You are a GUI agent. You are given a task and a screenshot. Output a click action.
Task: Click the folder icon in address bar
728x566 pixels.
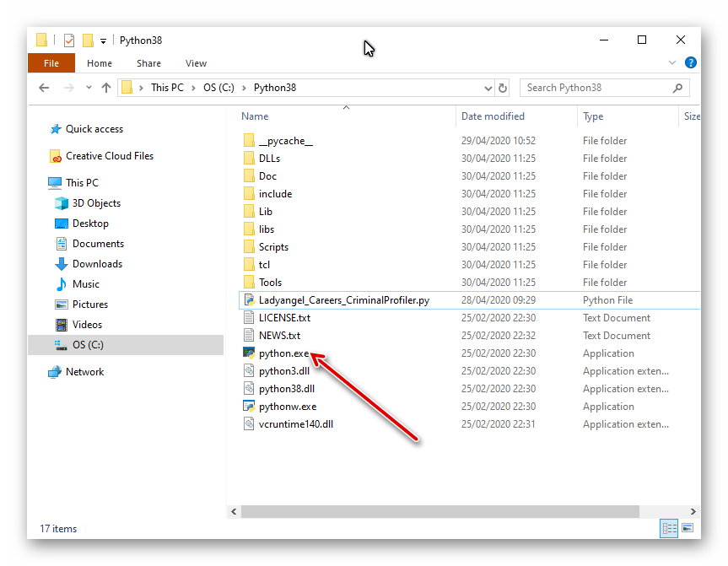(127, 88)
